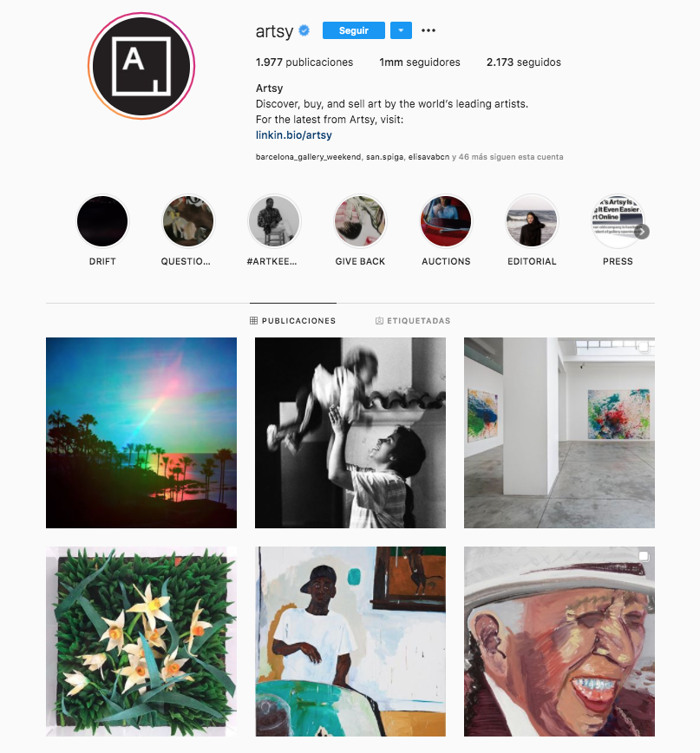
Task: Select the Publicaciones tab
Action: (293, 320)
